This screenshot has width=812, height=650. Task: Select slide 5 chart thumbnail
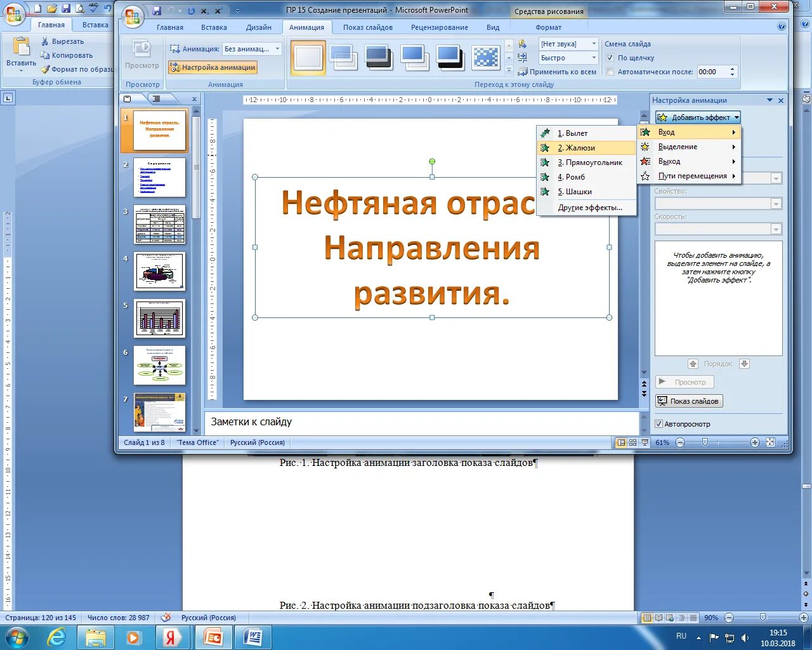point(159,319)
